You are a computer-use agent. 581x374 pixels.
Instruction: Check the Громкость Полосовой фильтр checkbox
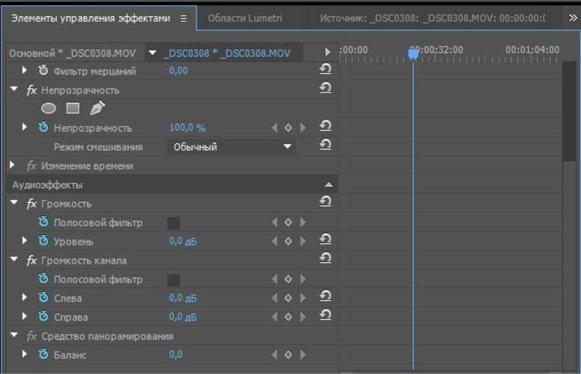click(x=173, y=223)
